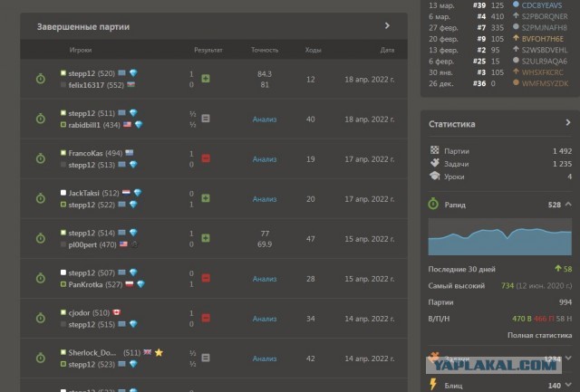This screenshot has height=392, width=580.
Task: Click the Players column header
Action: coord(81,50)
